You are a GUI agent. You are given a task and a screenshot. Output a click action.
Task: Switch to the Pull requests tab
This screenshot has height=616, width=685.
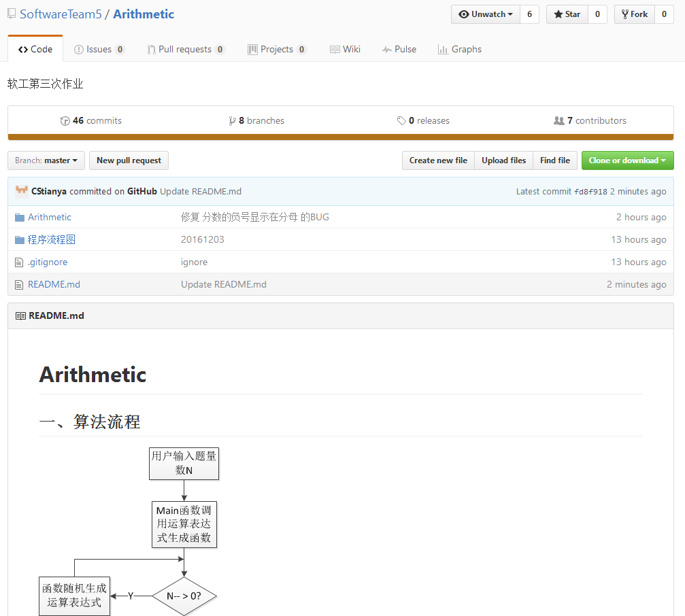186,50
